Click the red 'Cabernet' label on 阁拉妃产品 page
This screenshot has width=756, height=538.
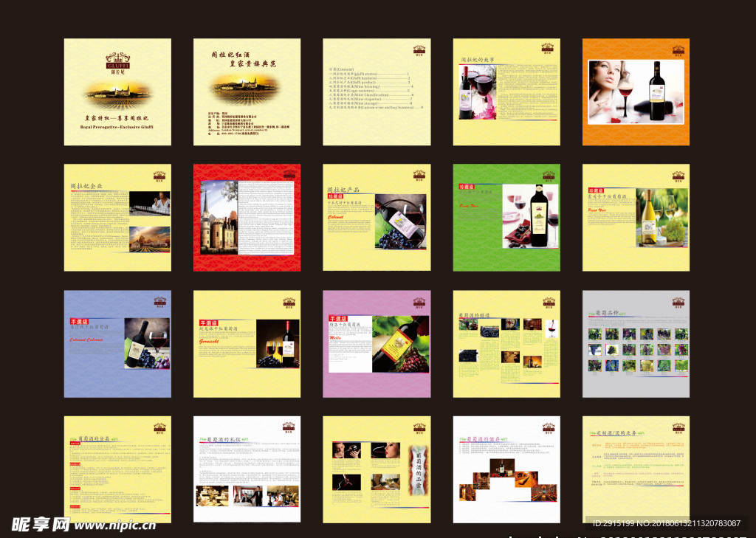[x=336, y=218]
